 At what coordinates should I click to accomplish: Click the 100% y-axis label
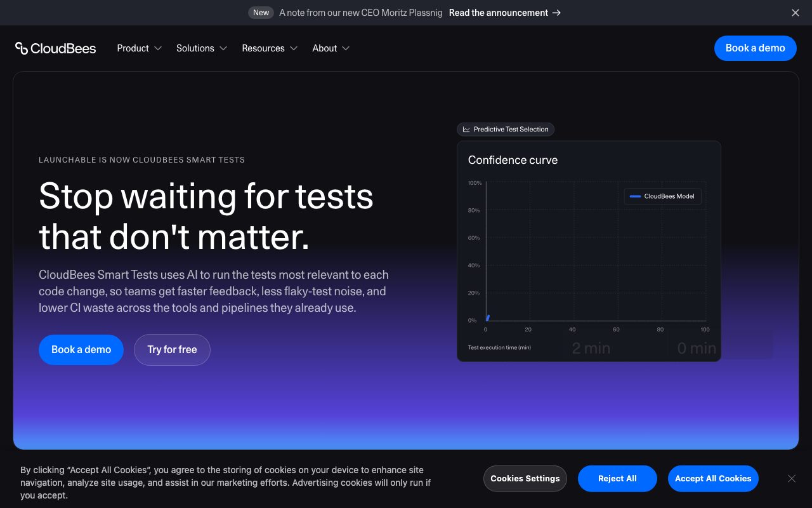tap(475, 183)
